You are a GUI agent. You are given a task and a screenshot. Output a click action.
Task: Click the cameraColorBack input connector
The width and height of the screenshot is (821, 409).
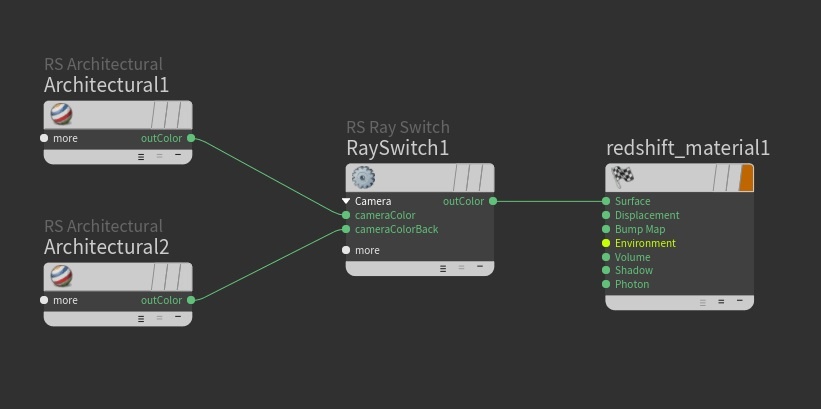[346, 229]
